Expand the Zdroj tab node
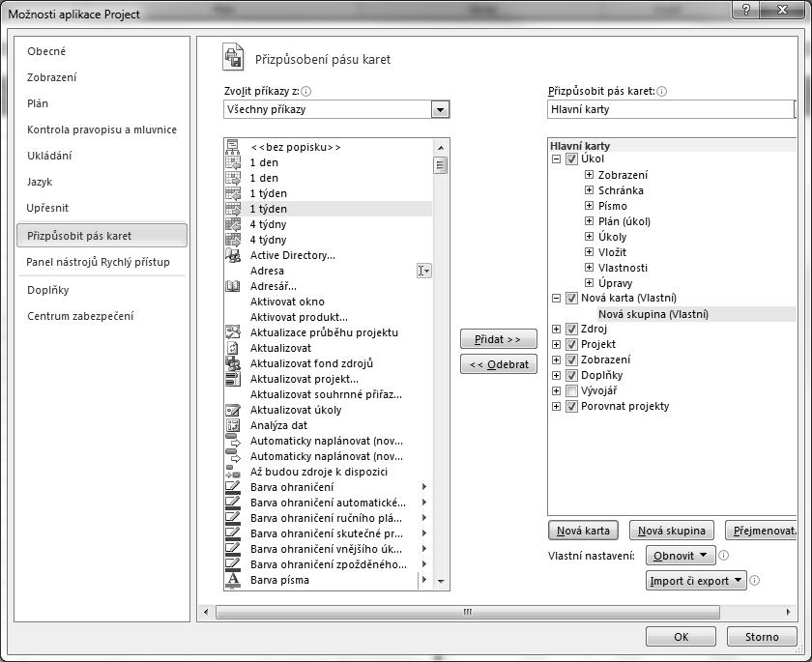The height and width of the screenshot is (662, 812). (x=556, y=330)
